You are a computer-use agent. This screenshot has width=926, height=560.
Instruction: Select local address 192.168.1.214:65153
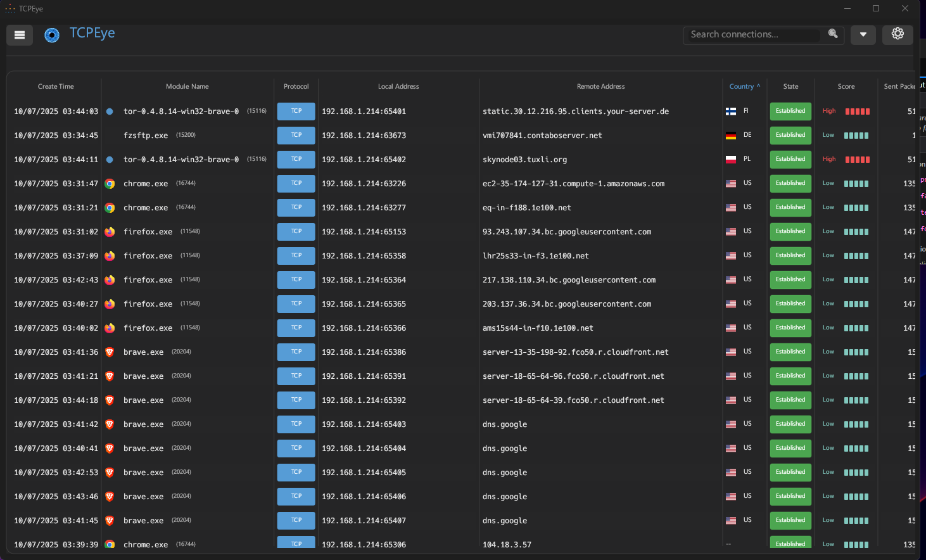pyautogui.click(x=364, y=232)
